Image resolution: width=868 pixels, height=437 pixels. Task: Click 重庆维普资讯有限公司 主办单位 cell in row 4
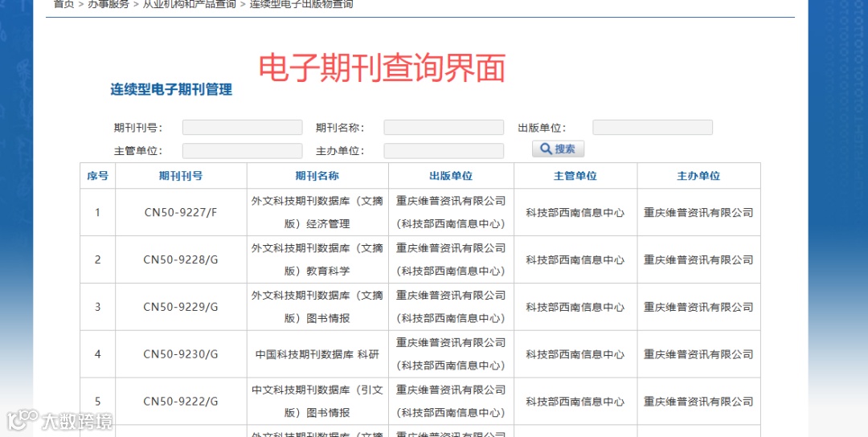(x=698, y=354)
